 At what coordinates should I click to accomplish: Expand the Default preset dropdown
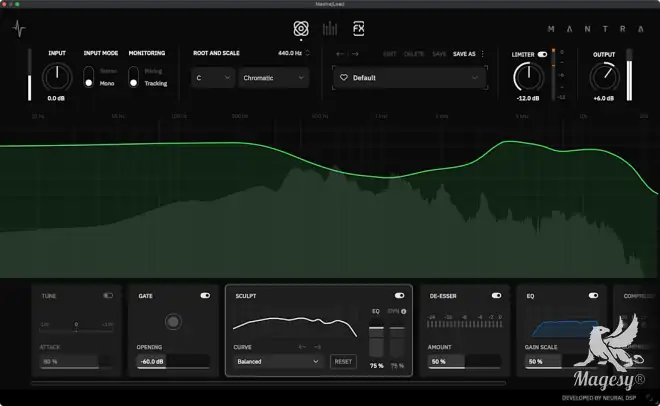410,78
